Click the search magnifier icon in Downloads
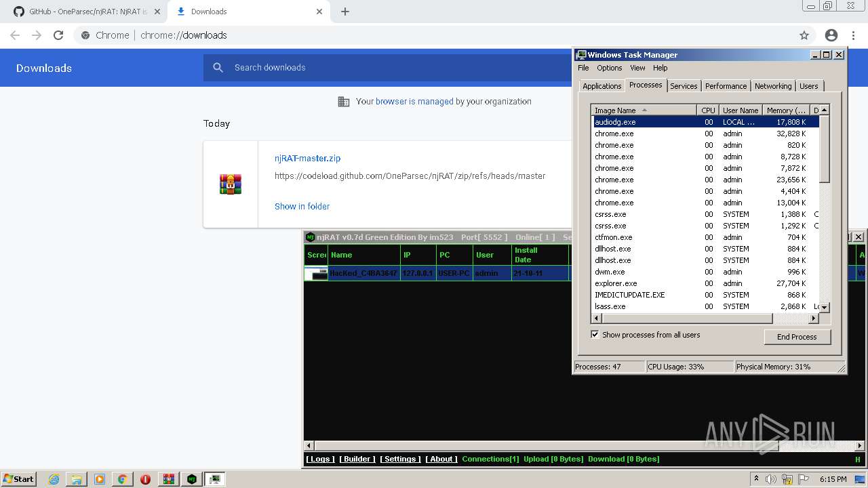868x488 pixels. coord(218,67)
